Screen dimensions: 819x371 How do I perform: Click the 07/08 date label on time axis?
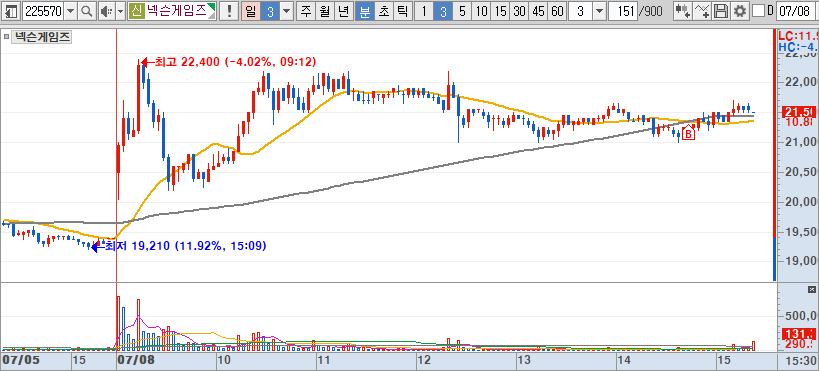tap(136, 361)
